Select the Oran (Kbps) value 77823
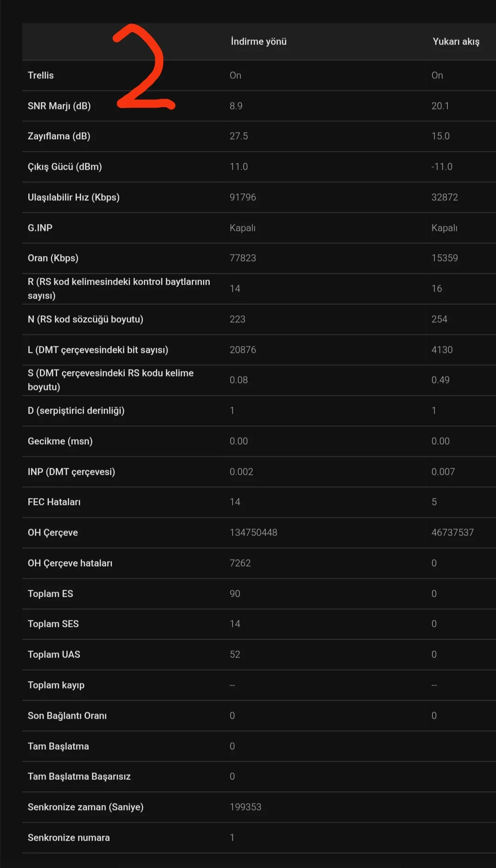The image size is (496, 868). 243,258
